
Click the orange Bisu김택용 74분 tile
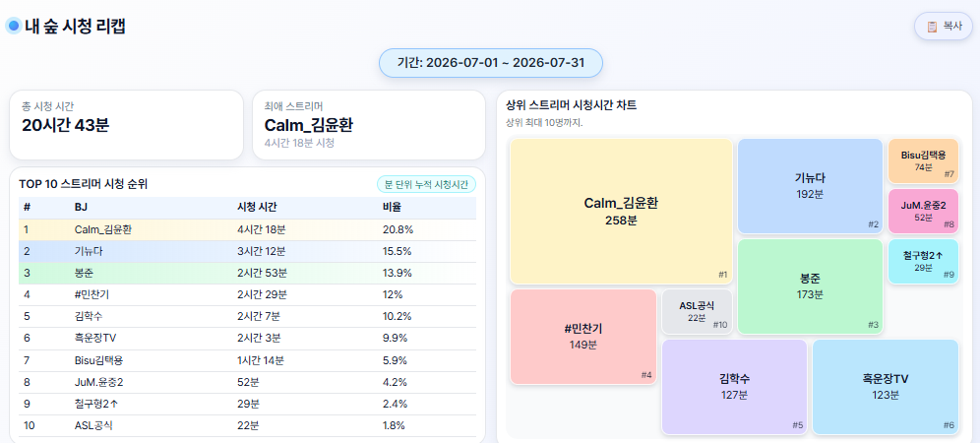click(923, 161)
